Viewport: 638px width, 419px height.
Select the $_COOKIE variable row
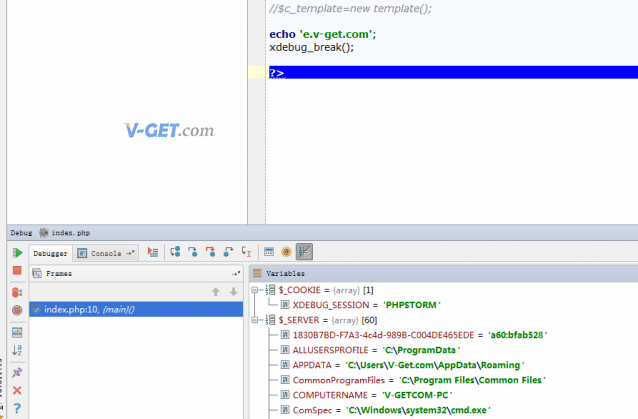click(319, 290)
